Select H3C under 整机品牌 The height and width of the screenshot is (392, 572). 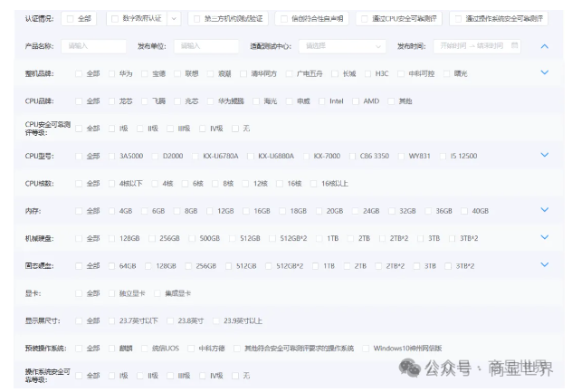[x=367, y=73]
